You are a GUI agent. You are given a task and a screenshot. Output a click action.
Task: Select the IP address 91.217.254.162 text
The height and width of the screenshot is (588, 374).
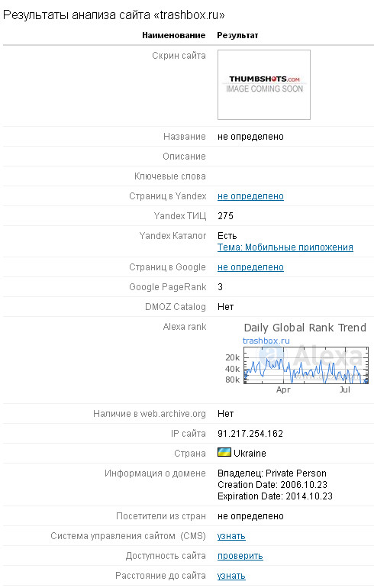(250, 434)
